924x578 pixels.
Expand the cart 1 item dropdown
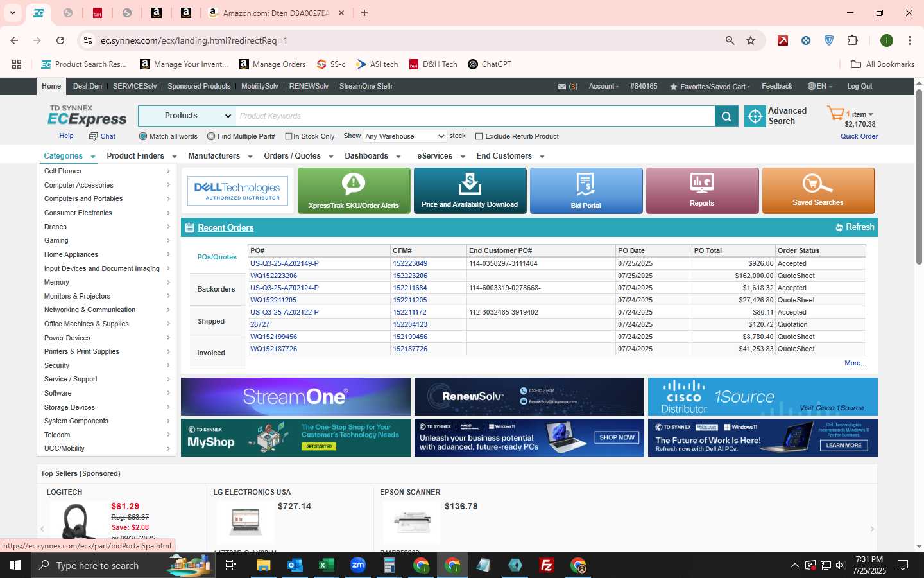[x=860, y=114]
